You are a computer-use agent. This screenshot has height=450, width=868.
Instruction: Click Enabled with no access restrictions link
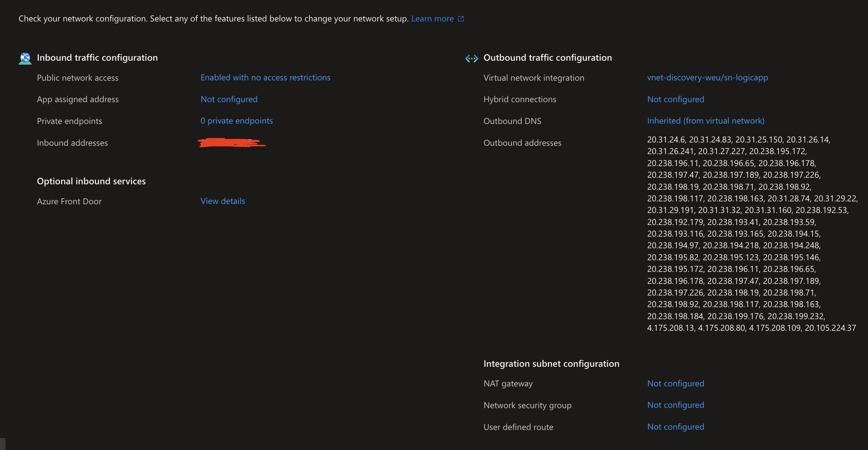pos(265,77)
